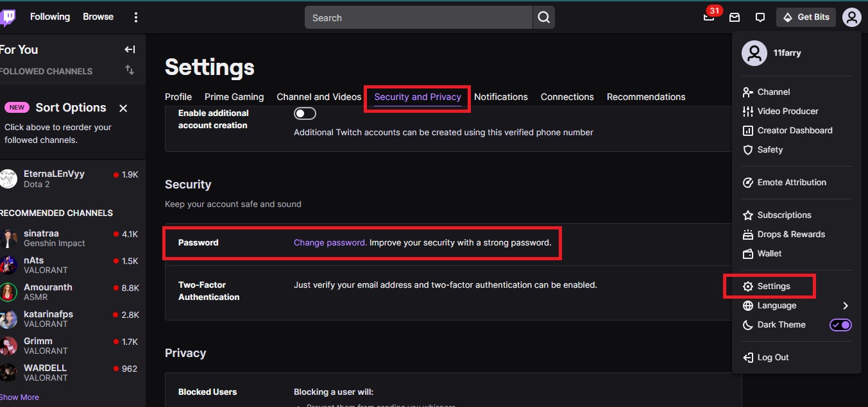Click Browse in the top navigation
Viewport: 868px width, 407px height.
coord(98,17)
